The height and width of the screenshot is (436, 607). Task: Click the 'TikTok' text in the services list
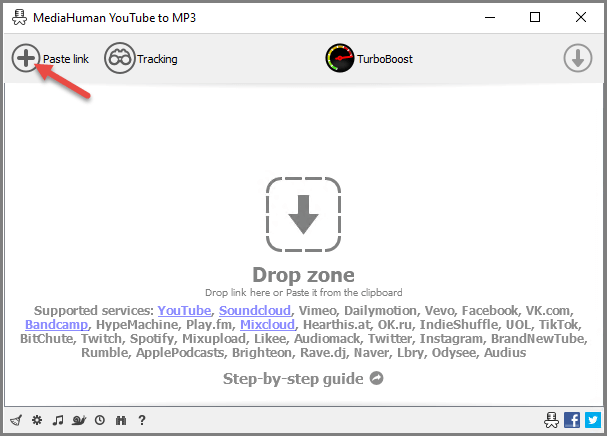560,324
